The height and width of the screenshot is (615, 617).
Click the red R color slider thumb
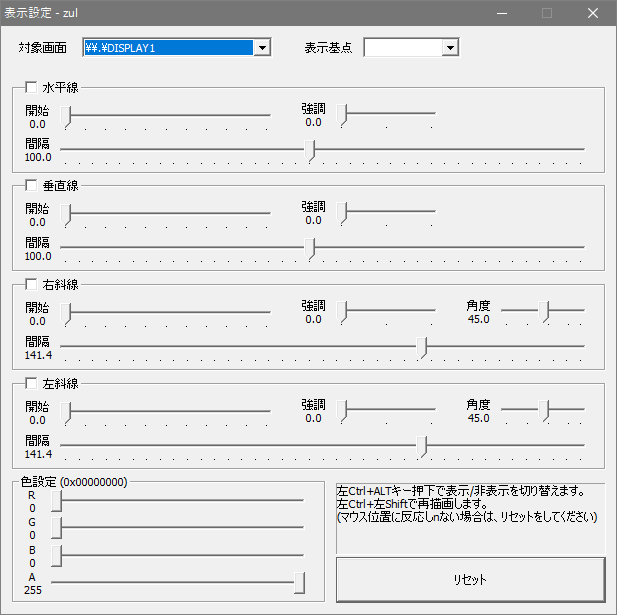click(57, 502)
